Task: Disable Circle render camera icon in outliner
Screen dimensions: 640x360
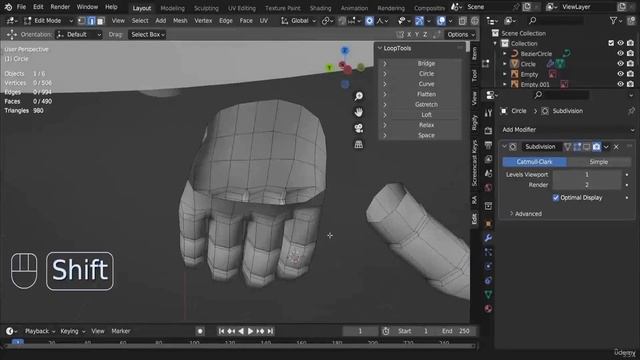Action: [630, 64]
